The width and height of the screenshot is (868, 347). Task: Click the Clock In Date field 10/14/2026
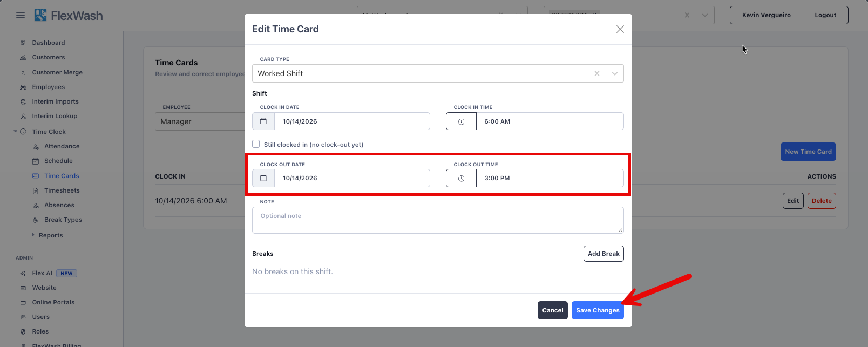352,121
